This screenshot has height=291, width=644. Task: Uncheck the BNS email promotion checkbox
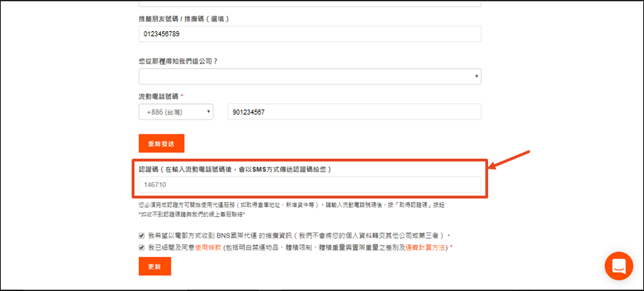142,235
